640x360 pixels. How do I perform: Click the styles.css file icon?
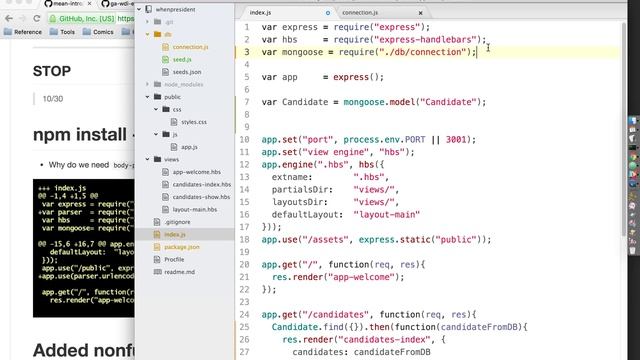tap(174, 122)
